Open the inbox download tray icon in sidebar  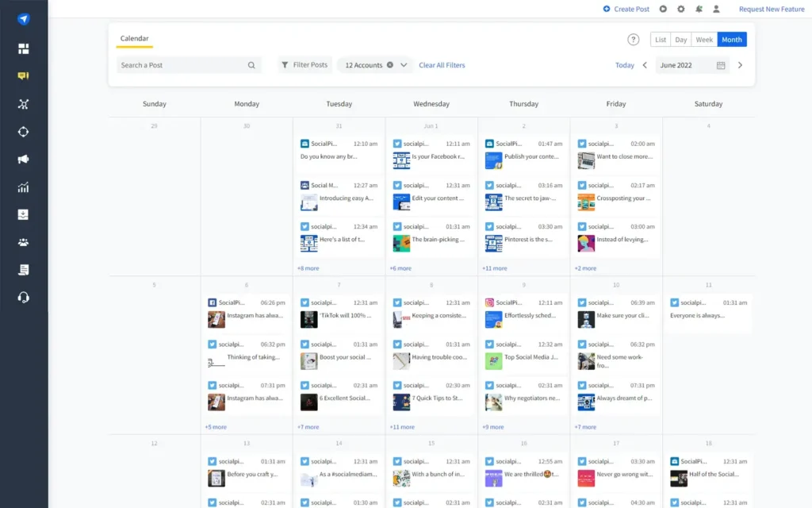pyautogui.click(x=23, y=214)
